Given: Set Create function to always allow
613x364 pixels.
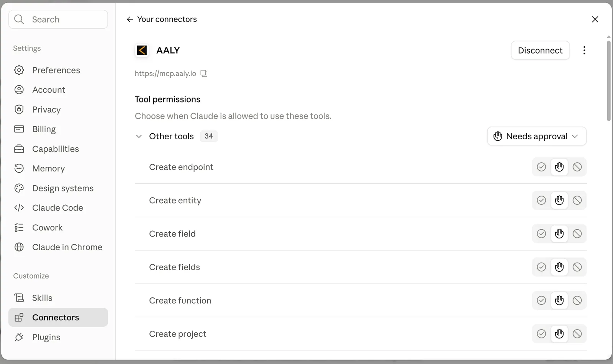Looking at the screenshot, I should [x=541, y=300].
